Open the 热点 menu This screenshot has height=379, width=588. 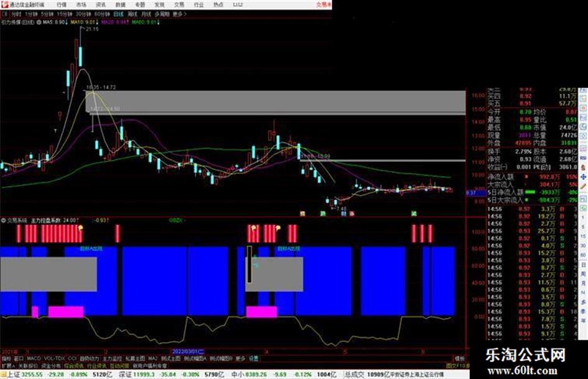(x=218, y=5)
